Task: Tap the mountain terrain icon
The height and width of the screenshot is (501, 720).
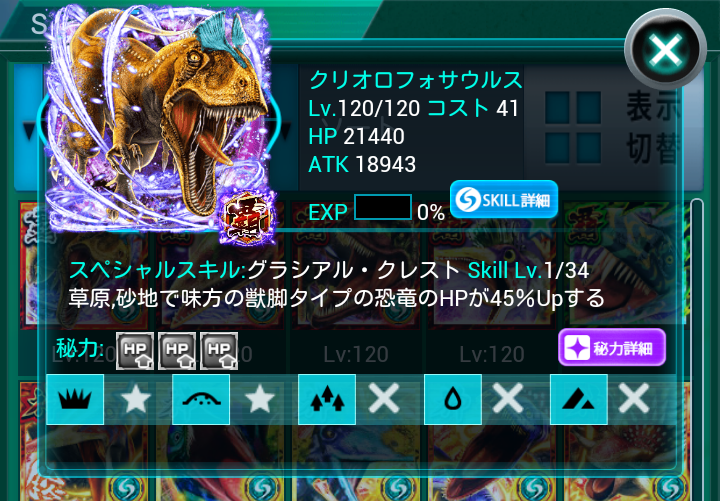Action: click(579, 399)
